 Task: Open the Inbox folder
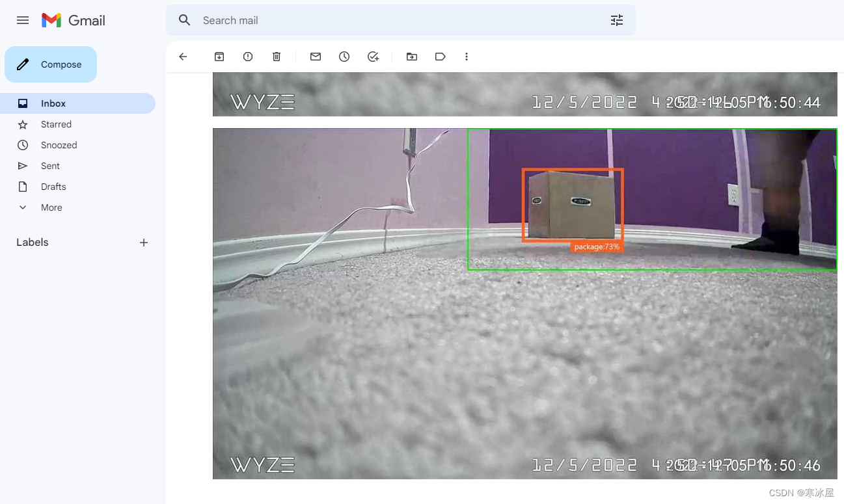78,103
